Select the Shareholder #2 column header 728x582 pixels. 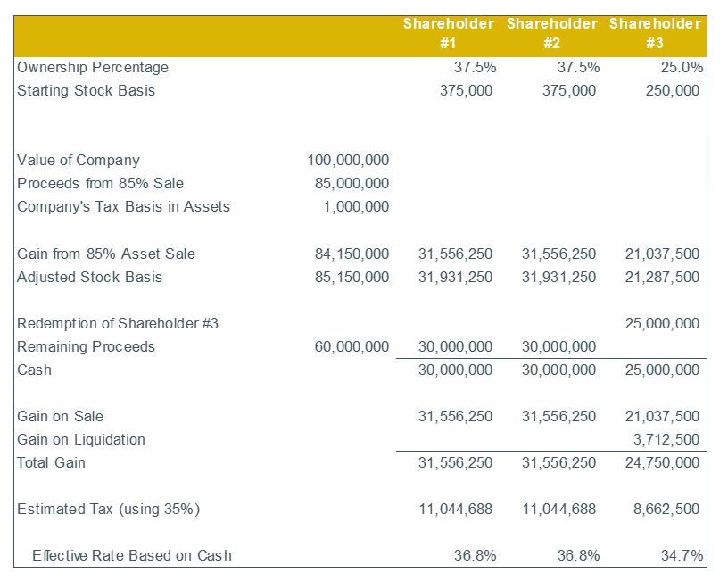click(x=551, y=33)
